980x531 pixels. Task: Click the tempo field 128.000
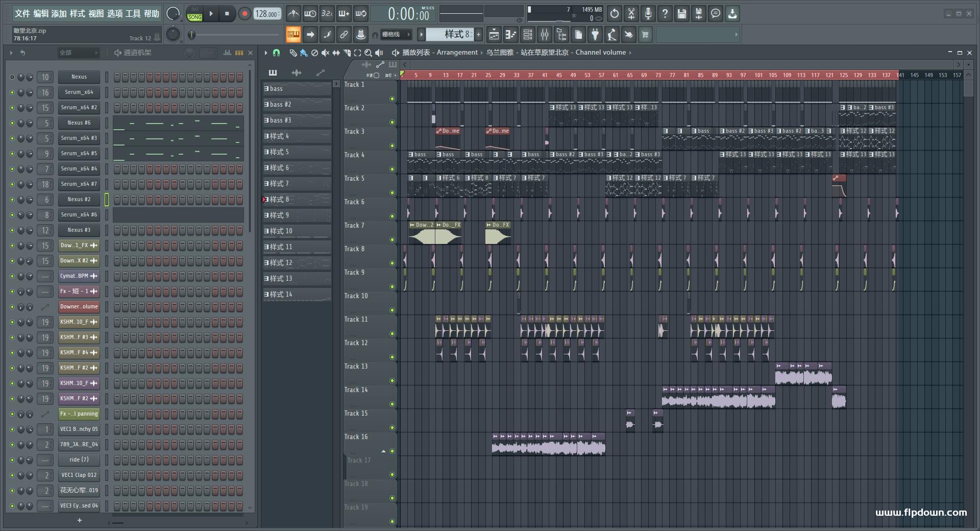tap(266, 14)
